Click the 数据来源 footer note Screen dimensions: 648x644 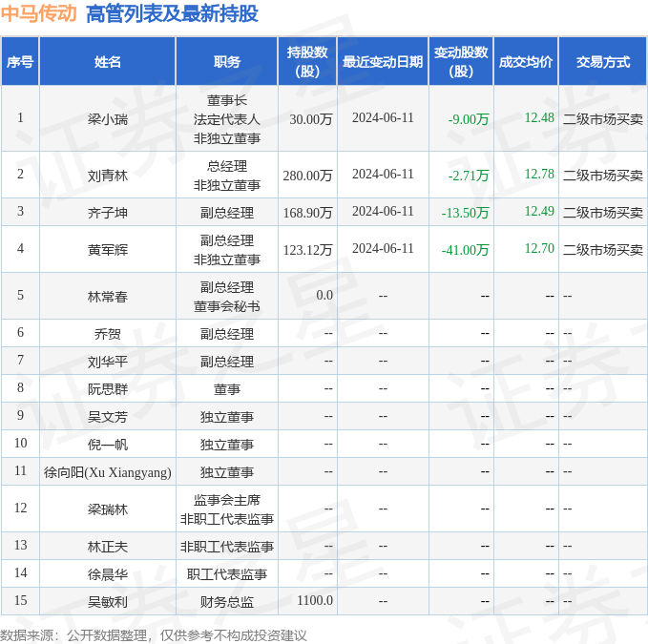[x=154, y=634]
